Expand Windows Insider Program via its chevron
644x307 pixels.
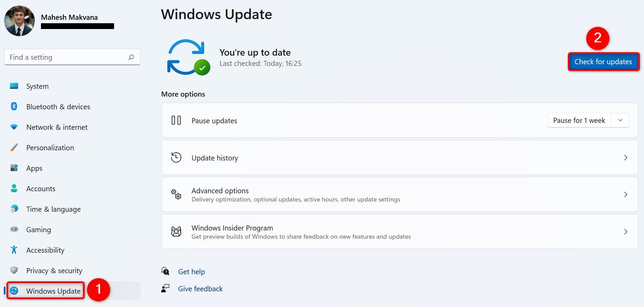pos(626,232)
